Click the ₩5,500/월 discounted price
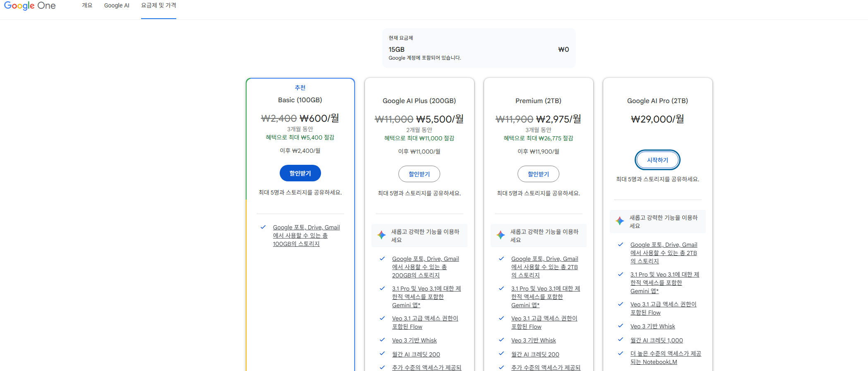Screen dimensions: 868x371 [440, 119]
